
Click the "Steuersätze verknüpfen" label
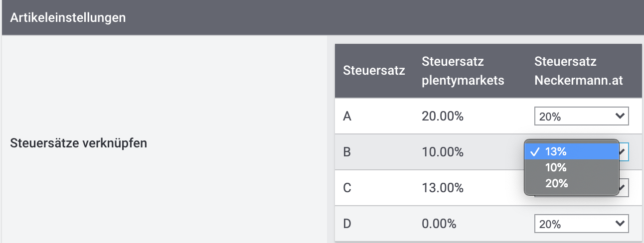click(78, 143)
